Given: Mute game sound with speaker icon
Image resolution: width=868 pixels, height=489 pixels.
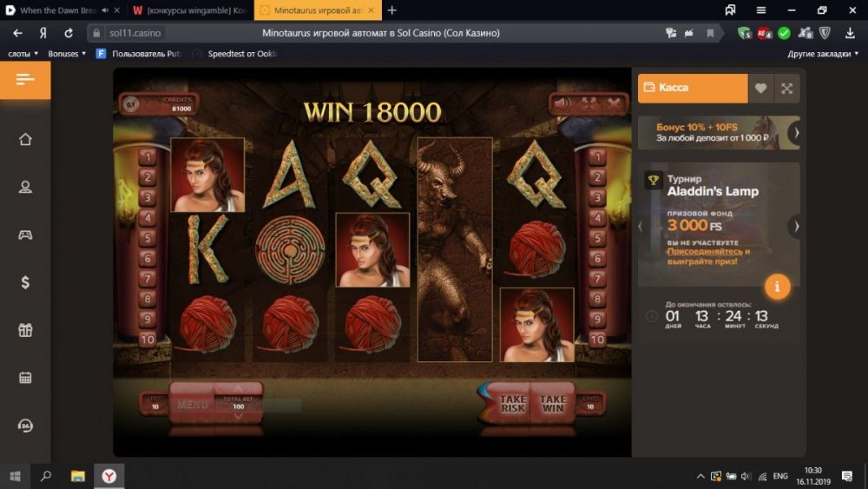Looking at the screenshot, I should 562,103.
